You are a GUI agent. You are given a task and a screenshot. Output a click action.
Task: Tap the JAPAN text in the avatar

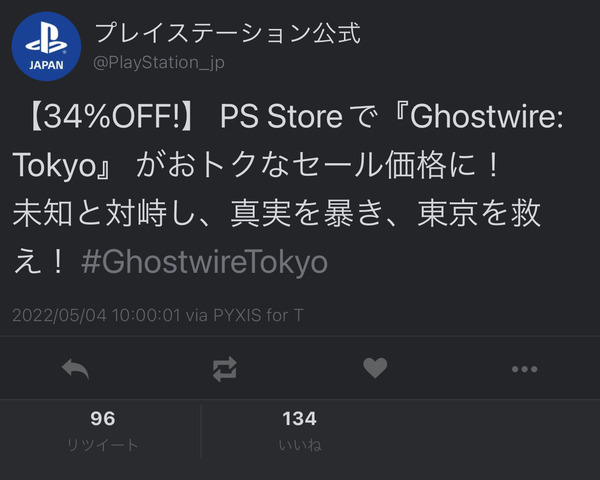46,65
